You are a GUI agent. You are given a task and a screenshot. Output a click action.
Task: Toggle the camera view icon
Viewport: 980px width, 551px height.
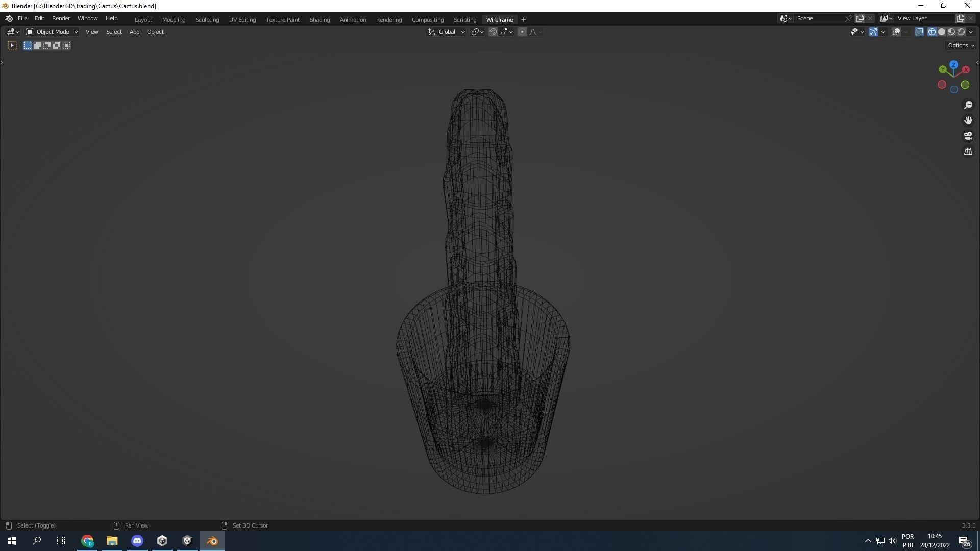pyautogui.click(x=968, y=136)
